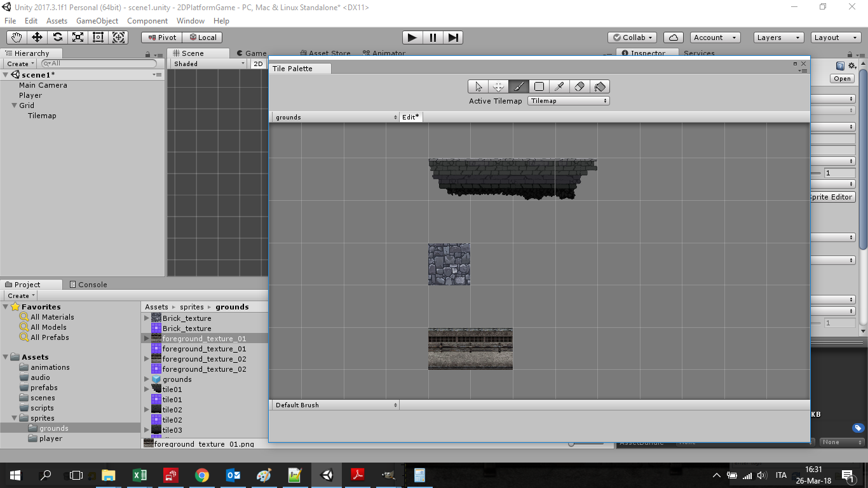868x488 pixels.
Task: Toggle 2D mode in Scene view
Action: (x=258, y=64)
